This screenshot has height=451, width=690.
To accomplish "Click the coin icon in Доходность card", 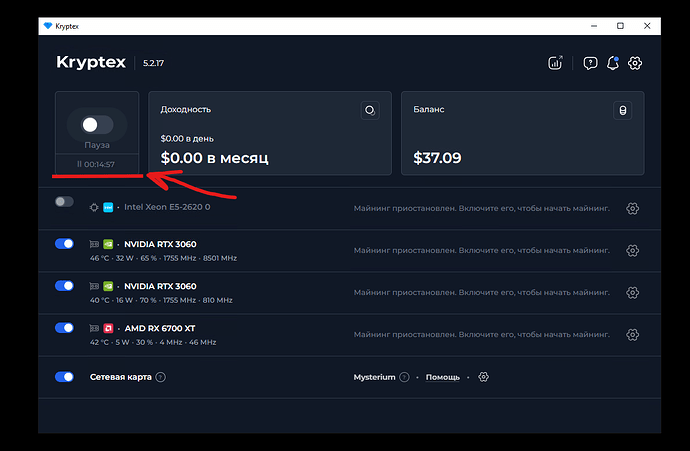I will point(370,110).
